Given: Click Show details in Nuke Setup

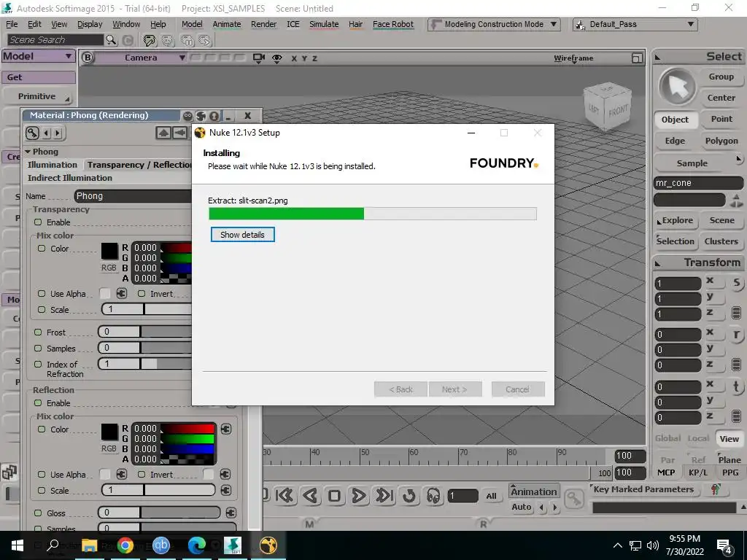Looking at the screenshot, I should (x=242, y=235).
